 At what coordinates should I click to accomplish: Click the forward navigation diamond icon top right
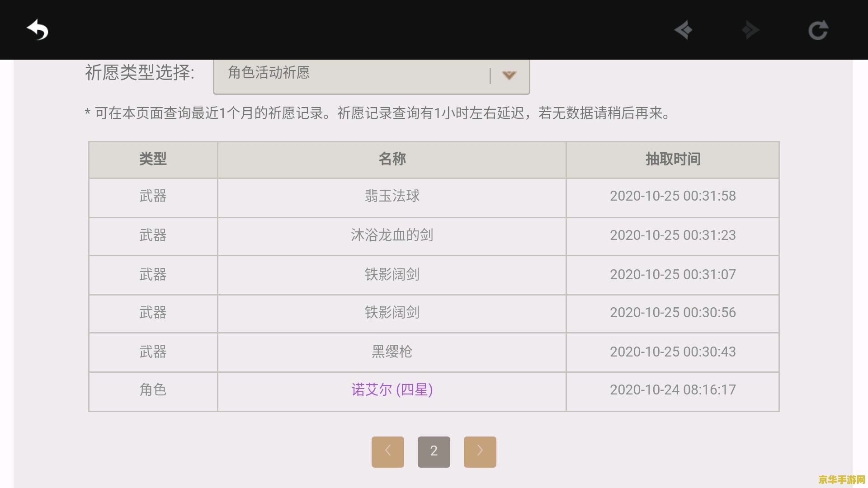751,30
